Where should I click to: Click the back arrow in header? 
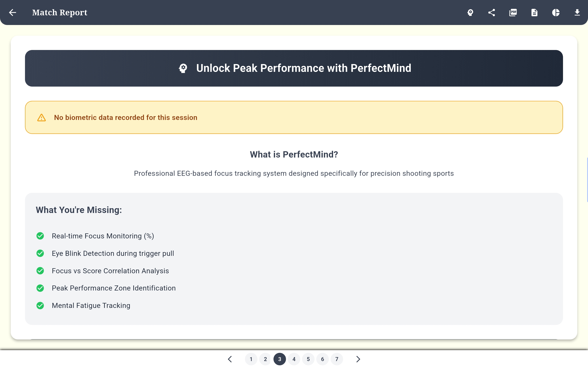tap(12, 12)
